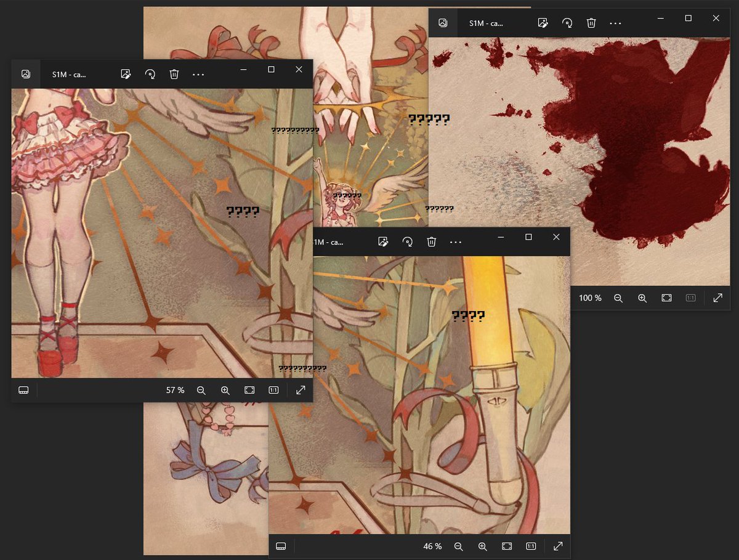
Task: Close the 46 % window
Action: [556, 237]
